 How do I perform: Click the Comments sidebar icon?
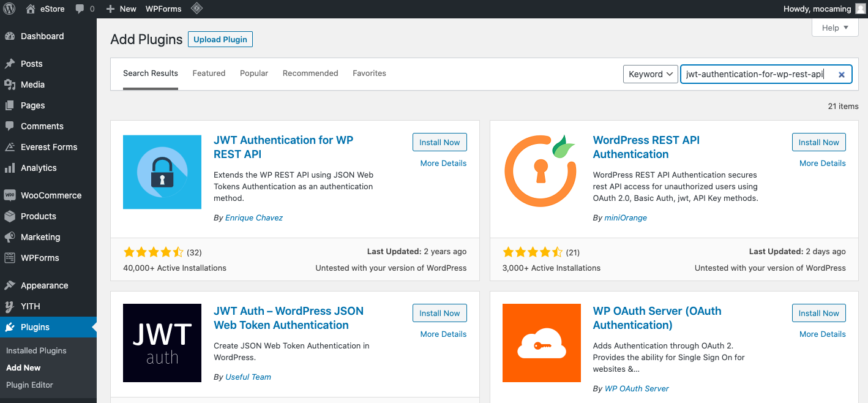pyautogui.click(x=10, y=126)
